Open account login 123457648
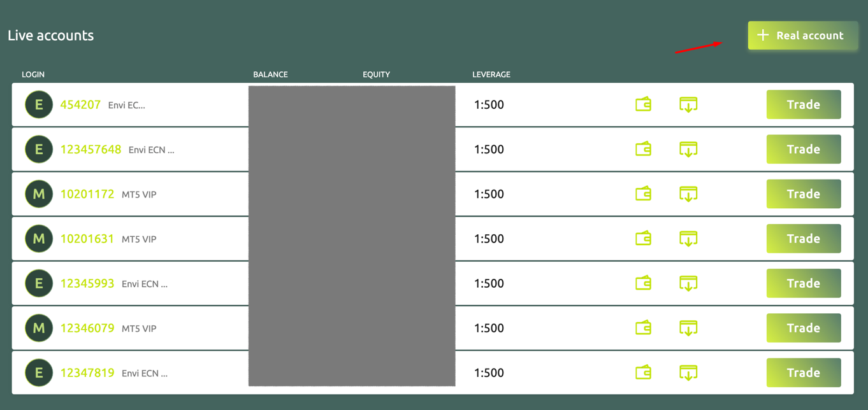This screenshot has height=410, width=868. click(90, 150)
